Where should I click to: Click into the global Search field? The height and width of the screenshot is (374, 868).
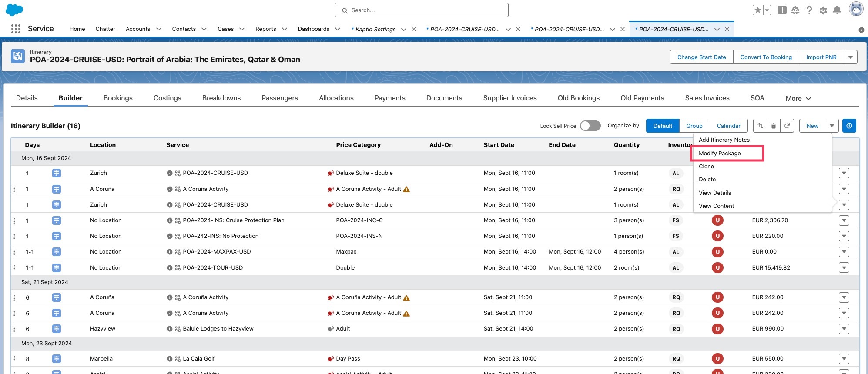click(x=421, y=10)
